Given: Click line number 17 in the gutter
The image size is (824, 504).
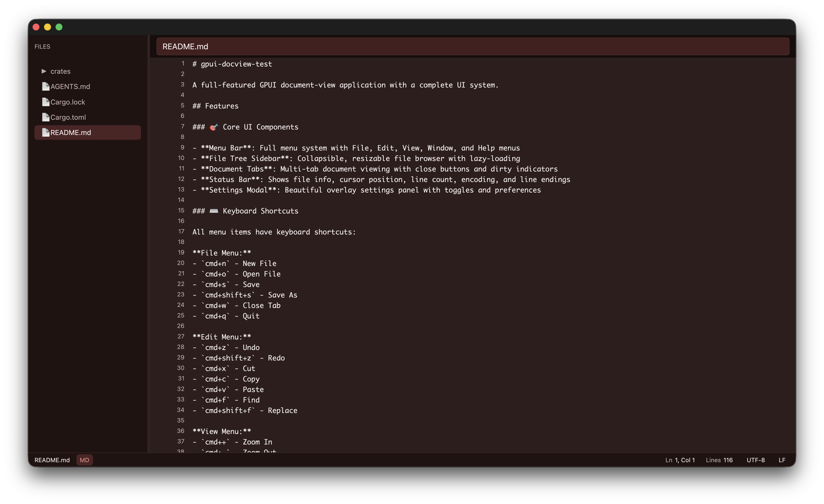Looking at the screenshot, I should pyautogui.click(x=181, y=231).
